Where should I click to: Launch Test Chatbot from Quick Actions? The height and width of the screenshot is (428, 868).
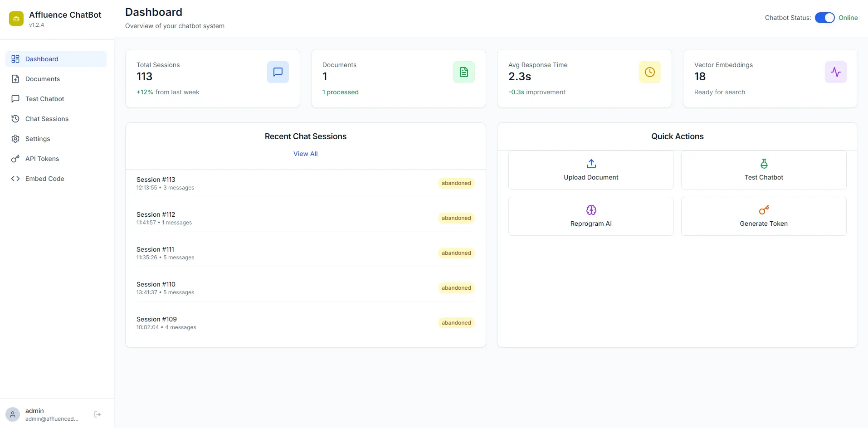(x=763, y=170)
